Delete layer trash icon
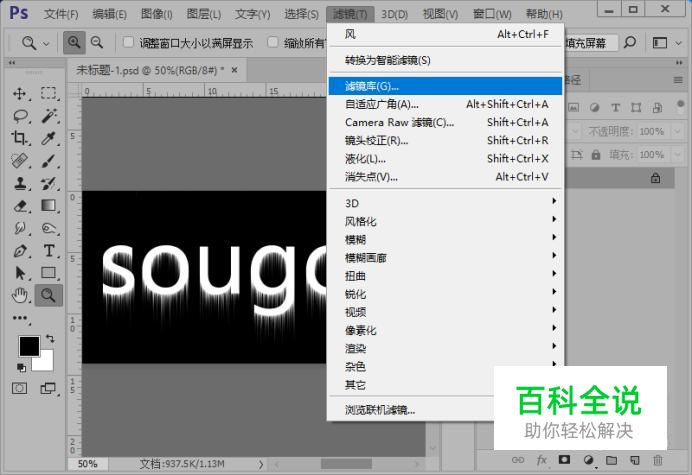This screenshot has height=475, width=692. click(x=658, y=460)
